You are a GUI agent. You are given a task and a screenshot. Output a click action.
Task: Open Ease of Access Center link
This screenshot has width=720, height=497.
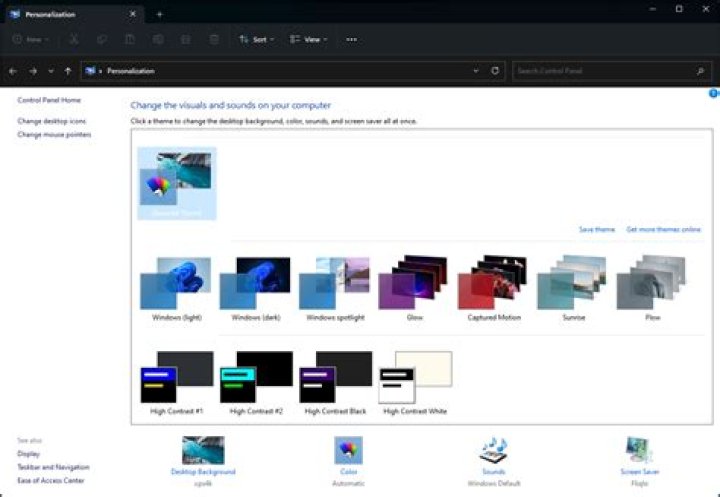coord(51,480)
